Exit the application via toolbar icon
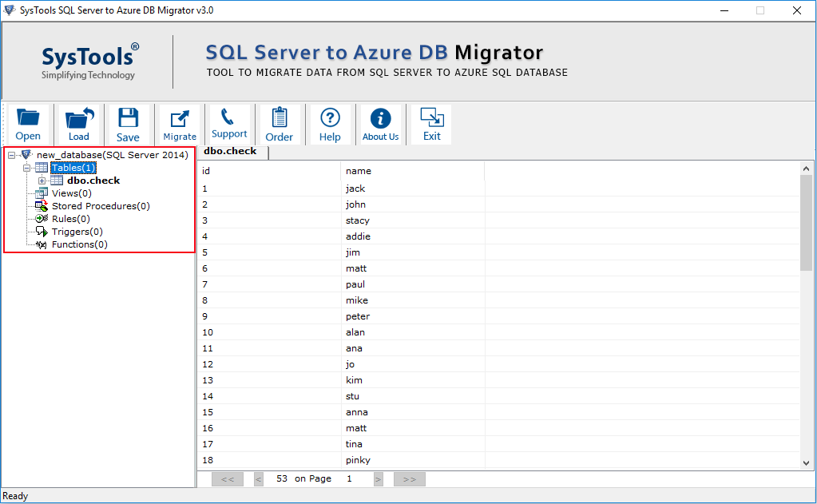Image resolution: width=817 pixels, height=504 pixels. pyautogui.click(x=430, y=124)
